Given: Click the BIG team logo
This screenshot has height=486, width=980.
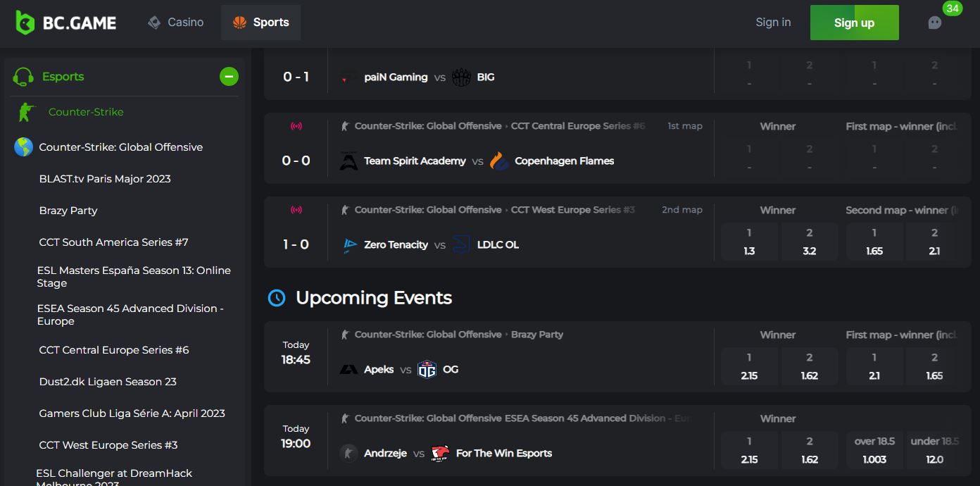Looking at the screenshot, I should click(x=461, y=77).
